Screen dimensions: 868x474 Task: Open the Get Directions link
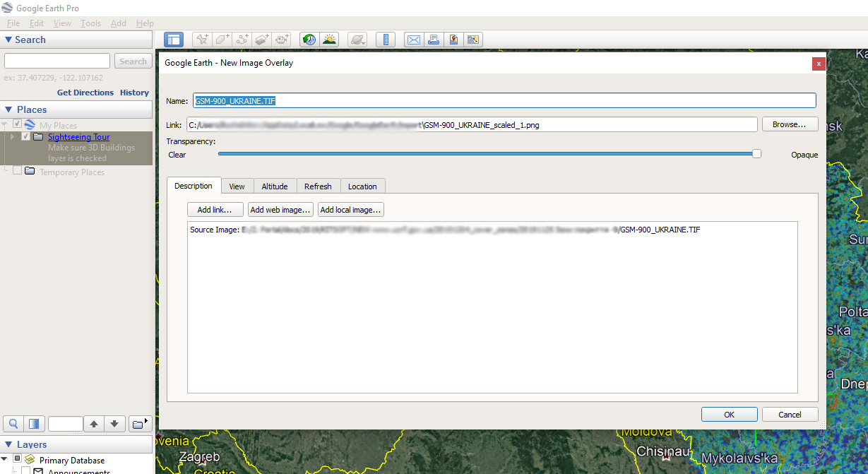coord(85,93)
